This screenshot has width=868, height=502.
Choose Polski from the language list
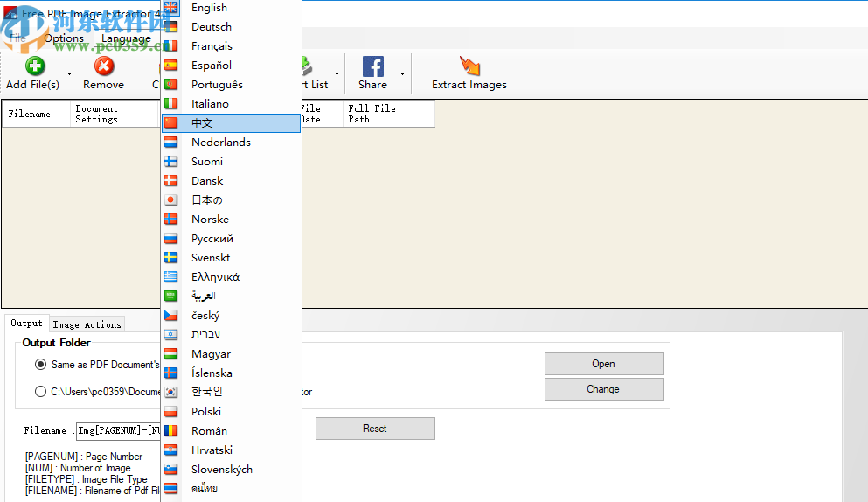pyautogui.click(x=232, y=411)
